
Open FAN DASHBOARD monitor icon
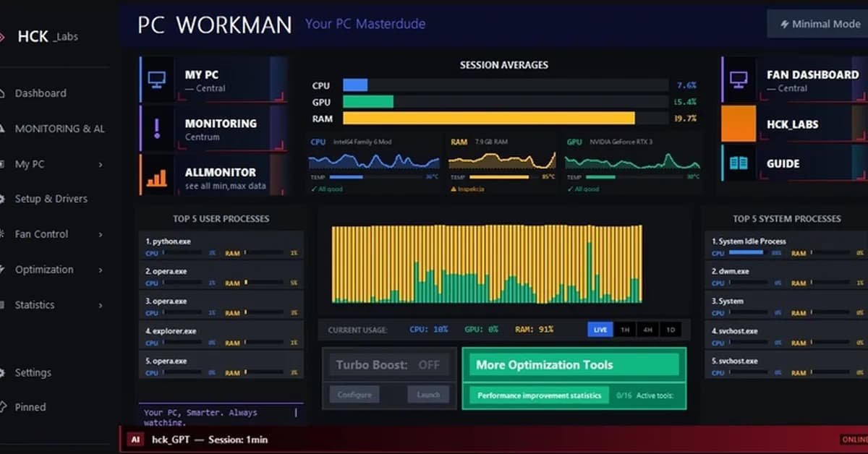pos(738,80)
